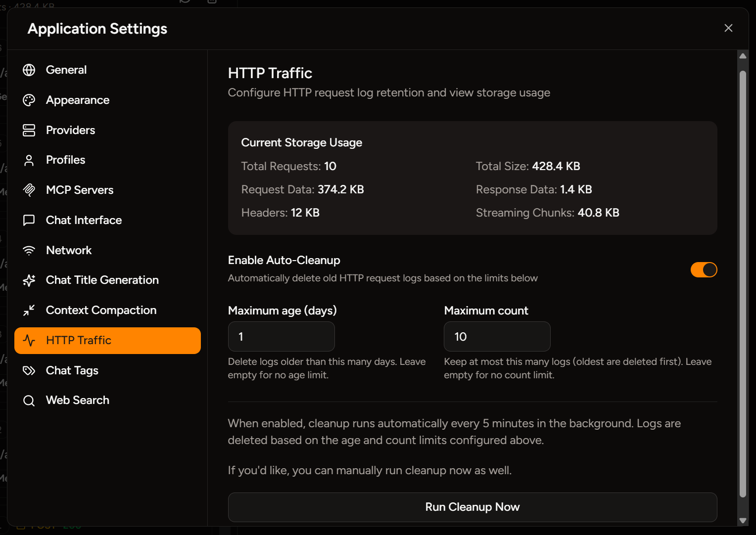
Task: Switch to the Appearance settings section
Action: point(78,100)
